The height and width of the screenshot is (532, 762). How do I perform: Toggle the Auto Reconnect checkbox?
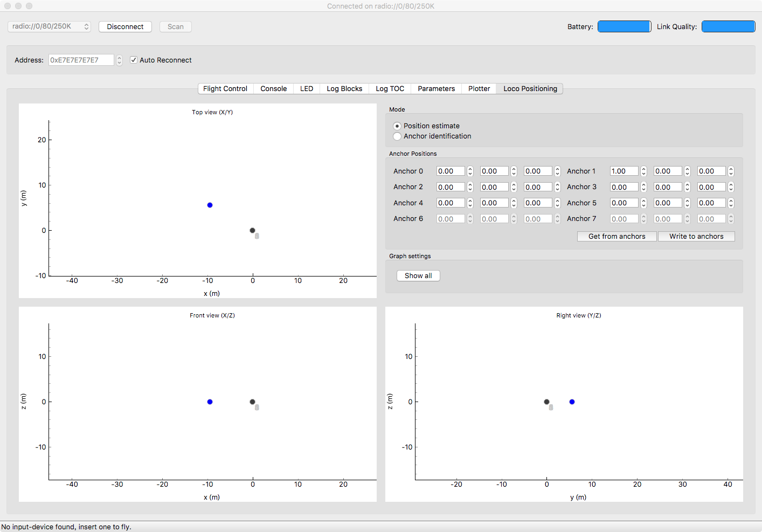click(x=134, y=60)
